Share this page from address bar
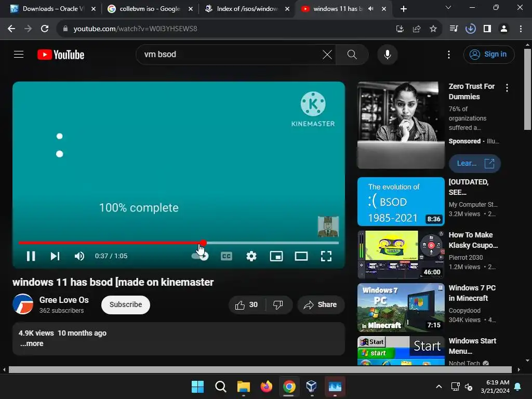Image resolution: width=532 pixels, height=399 pixels. (417, 29)
